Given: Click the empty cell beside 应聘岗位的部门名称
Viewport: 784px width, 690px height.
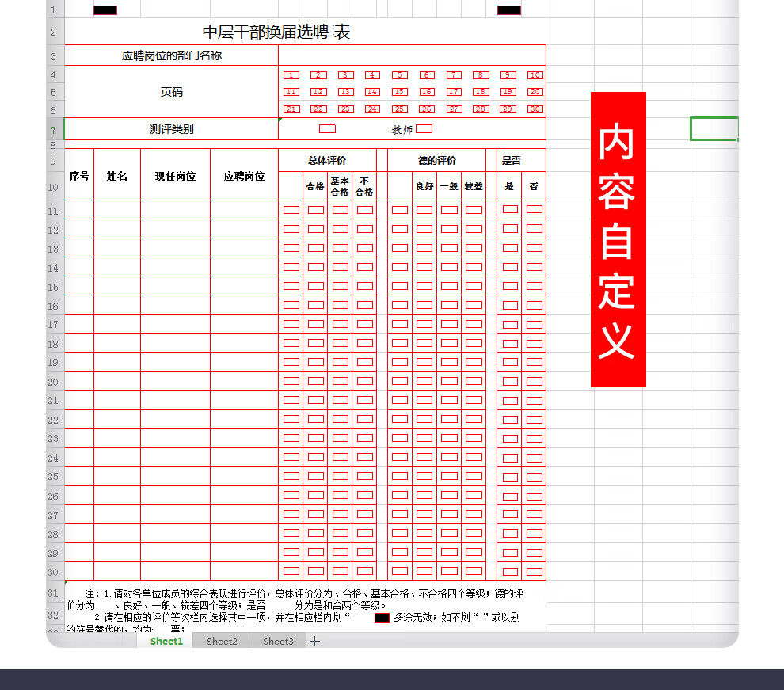Looking at the screenshot, I should click(412, 55).
